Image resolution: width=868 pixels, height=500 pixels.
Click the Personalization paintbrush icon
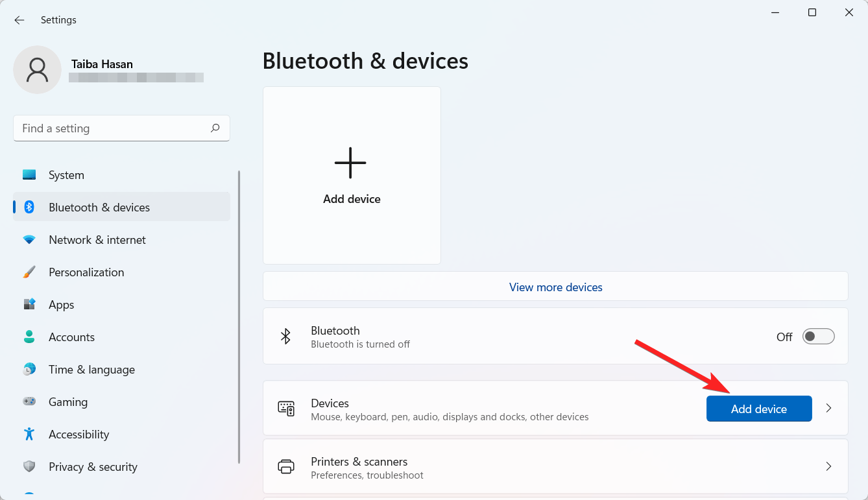pyautogui.click(x=29, y=272)
